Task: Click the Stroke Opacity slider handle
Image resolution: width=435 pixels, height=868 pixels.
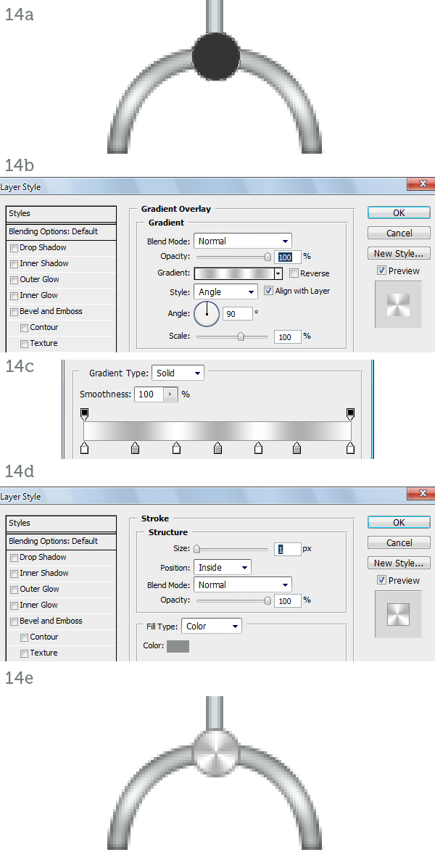Action: pos(268,600)
